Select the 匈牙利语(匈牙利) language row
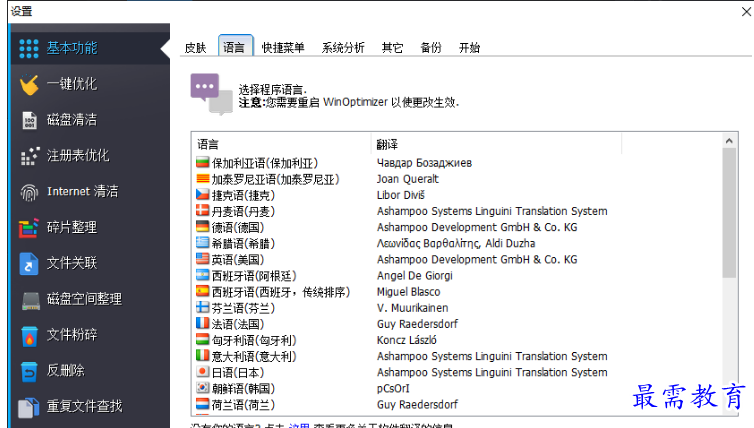 click(457, 340)
